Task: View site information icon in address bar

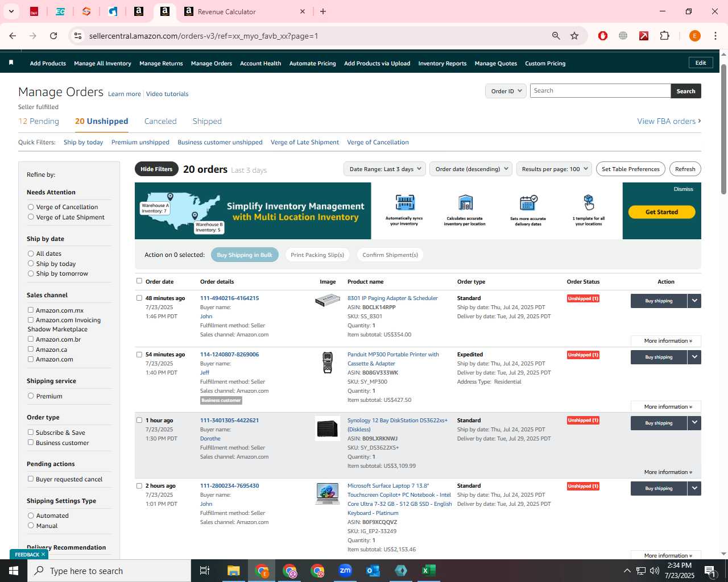Action: pos(78,36)
